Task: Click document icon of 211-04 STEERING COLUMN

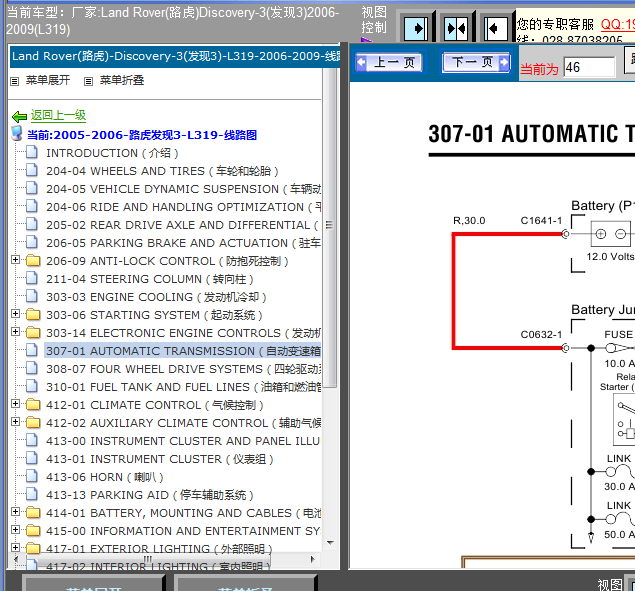Action: pos(32,278)
